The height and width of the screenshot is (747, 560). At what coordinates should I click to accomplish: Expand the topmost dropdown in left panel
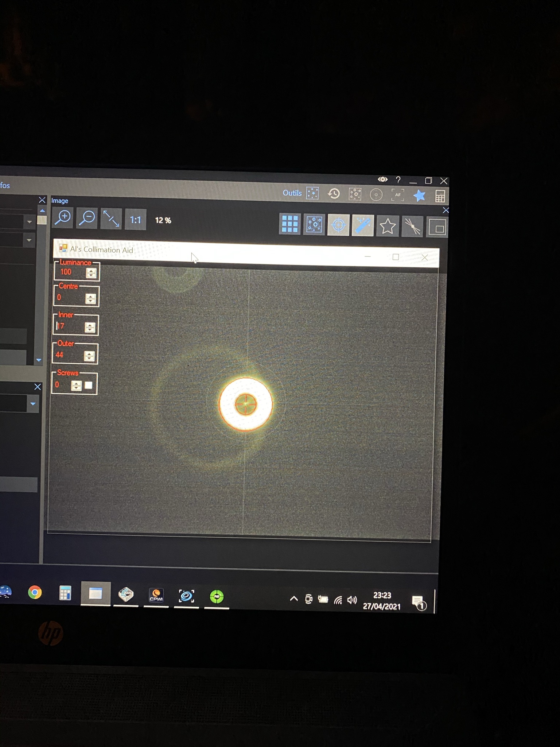(29, 222)
